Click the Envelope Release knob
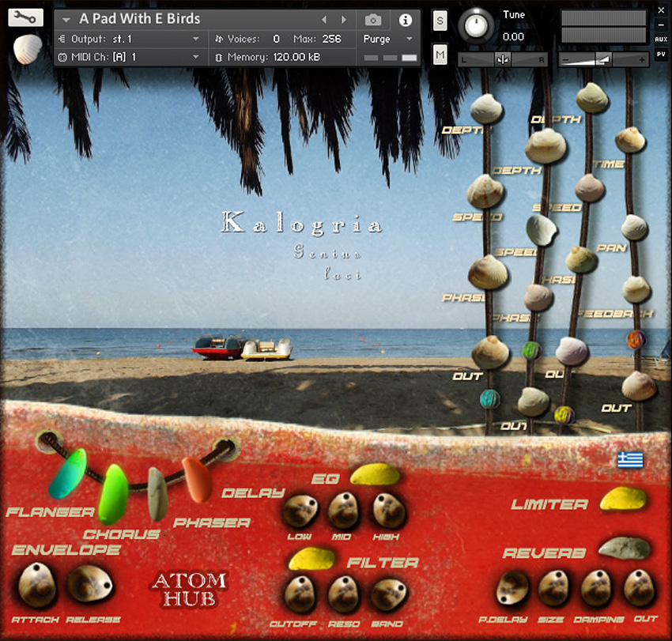This screenshot has height=641, width=672. click(89, 583)
